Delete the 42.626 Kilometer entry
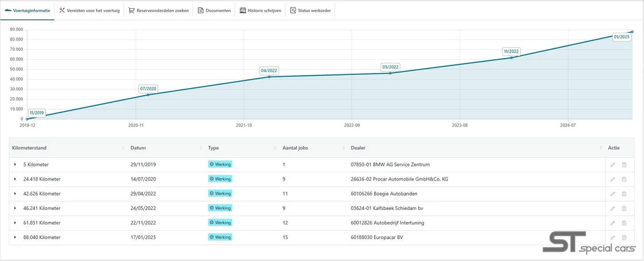 624,194
